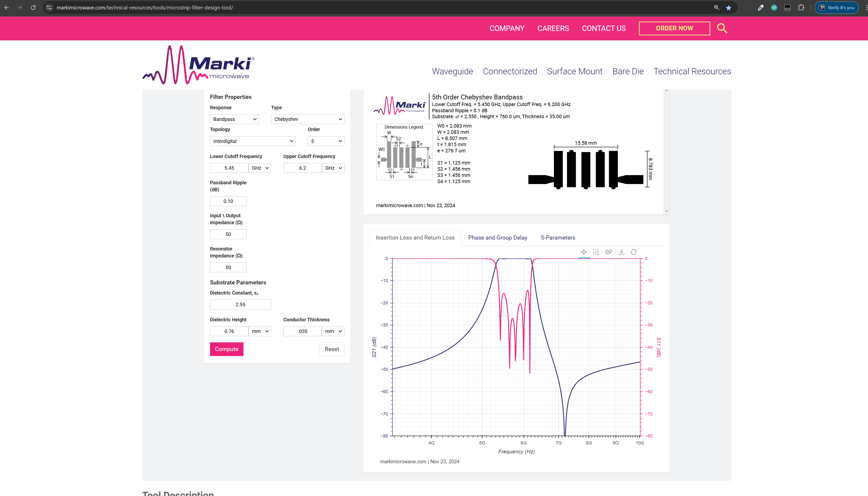The width and height of the screenshot is (868, 496).
Task: Enable the wheel zoom tool on plot
Action: tap(609, 252)
